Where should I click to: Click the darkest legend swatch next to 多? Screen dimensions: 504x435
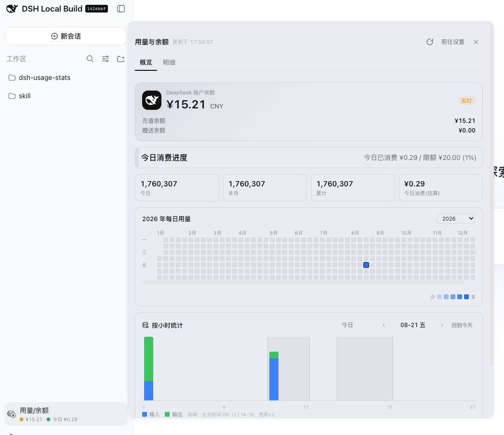[x=466, y=297]
